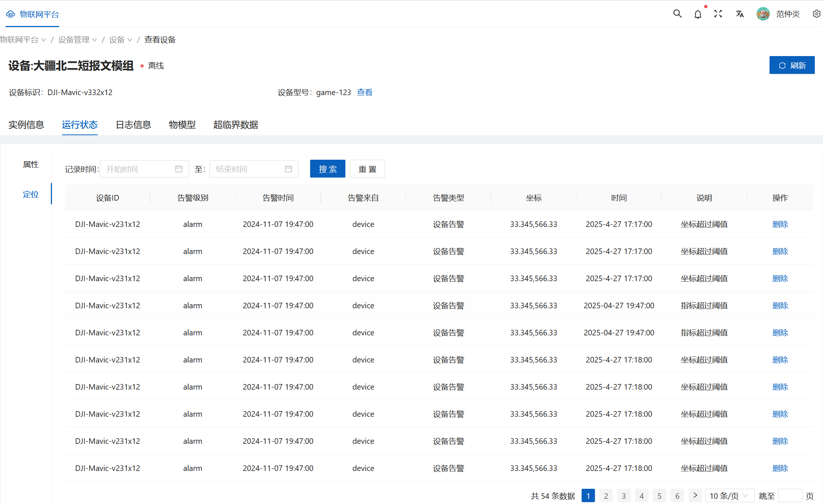The image size is (823, 504).
Task: Open the language translation icon
Action: [x=739, y=14]
